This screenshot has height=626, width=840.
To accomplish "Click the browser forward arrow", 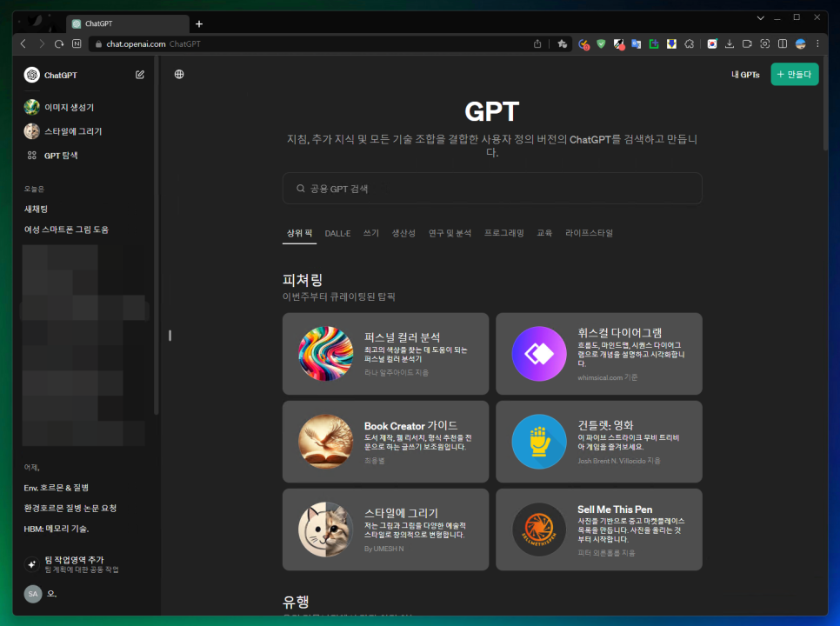I will pos(41,44).
